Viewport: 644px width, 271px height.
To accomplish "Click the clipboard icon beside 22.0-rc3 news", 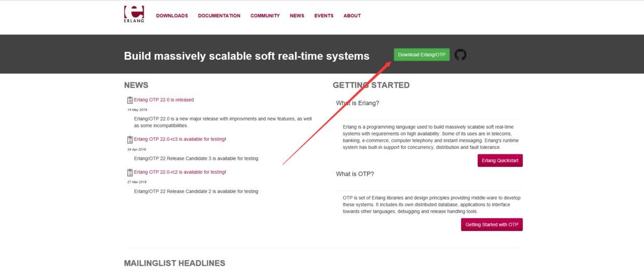I will (x=130, y=140).
